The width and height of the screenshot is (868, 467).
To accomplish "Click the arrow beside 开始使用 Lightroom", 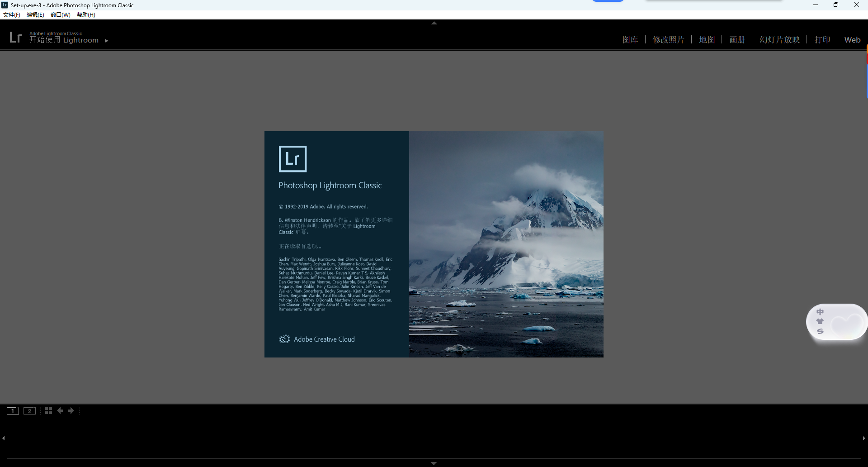I will point(107,40).
